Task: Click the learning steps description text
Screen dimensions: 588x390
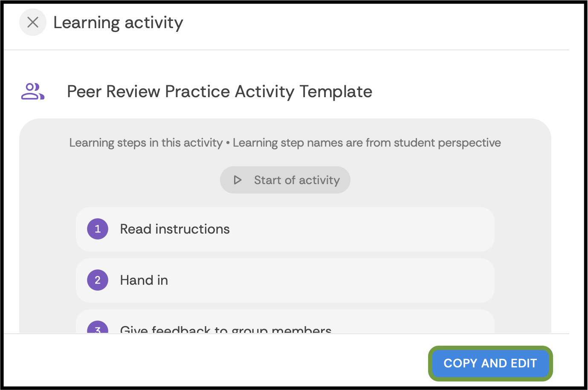Action: click(x=285, y=142)
